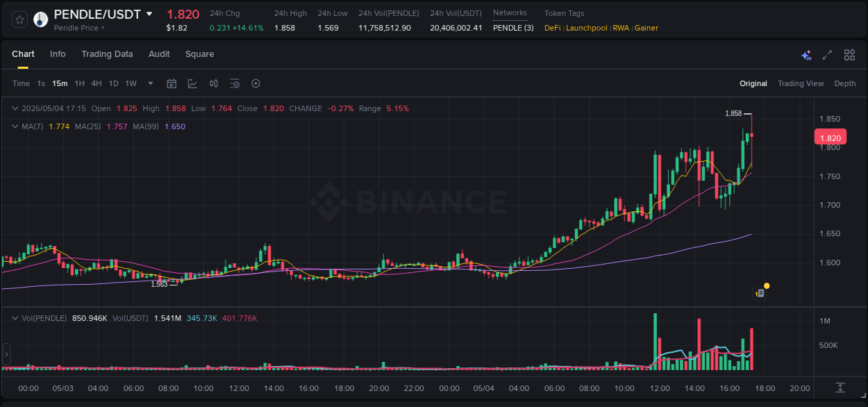This screenshot has height=407, width=868.
Task: Select the 15m interval
Action: coord(60,83)
